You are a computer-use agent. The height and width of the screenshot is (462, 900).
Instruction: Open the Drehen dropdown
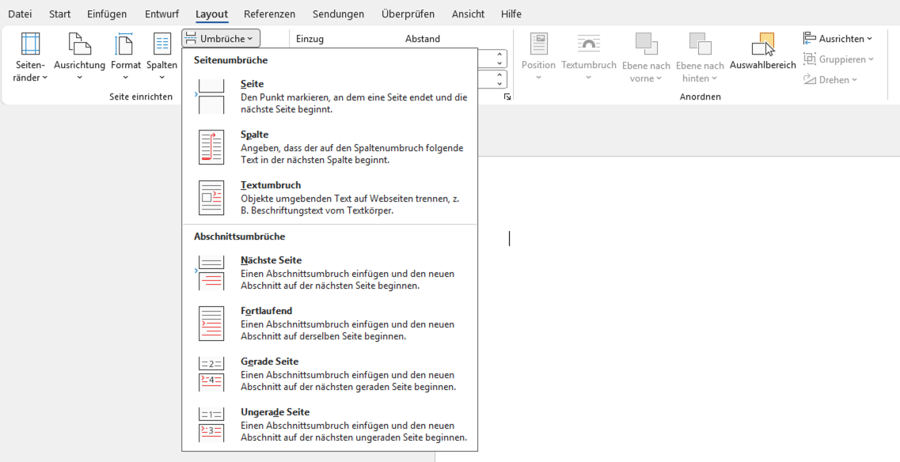830,80
